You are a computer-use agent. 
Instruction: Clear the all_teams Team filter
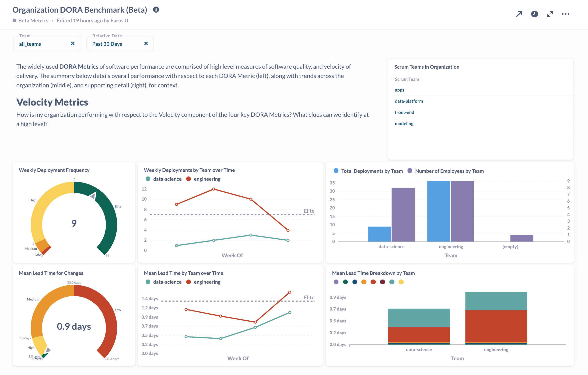(73, 43)
